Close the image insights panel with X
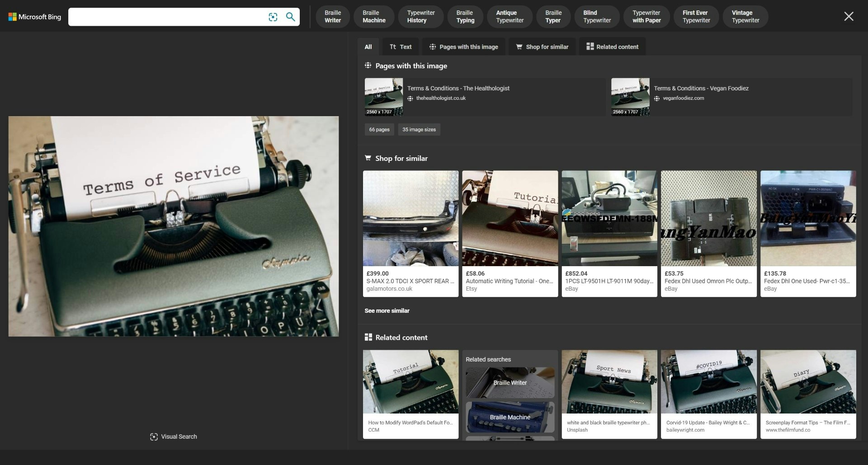The width and height of the screenshot is (868, 465). 848,17
